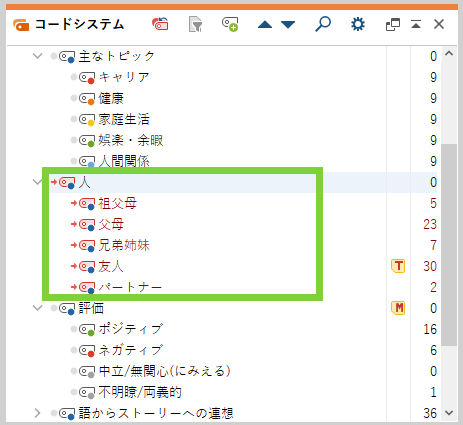Click the up triangle arrow in toolbar
Screen dimensions: 463x425
tap(265, 25)
